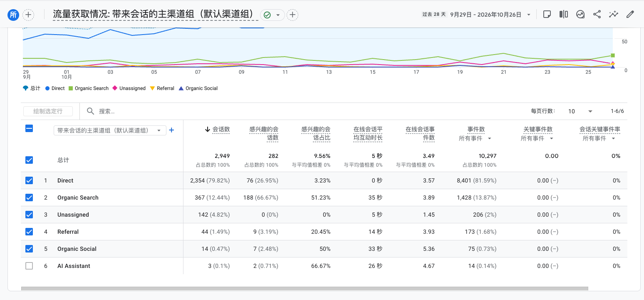Click the Organic Search line endpoint marker

tap(613, 55)
